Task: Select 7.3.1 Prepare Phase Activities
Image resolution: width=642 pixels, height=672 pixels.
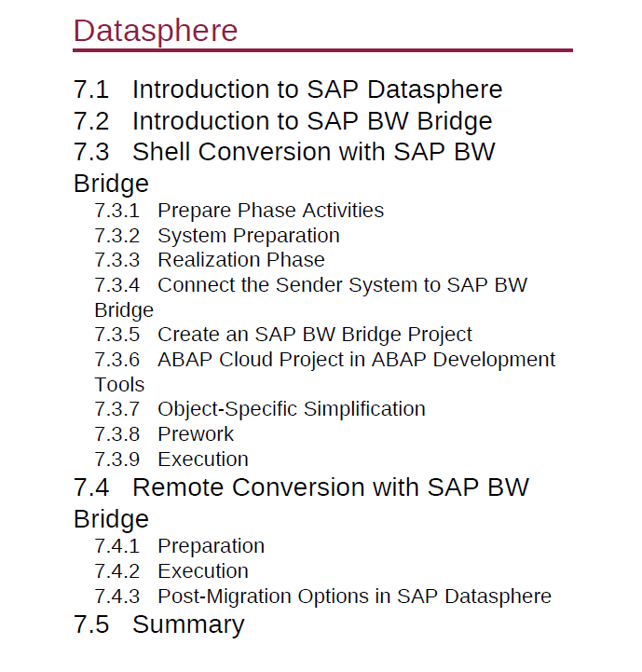Action: click(239, 211)
